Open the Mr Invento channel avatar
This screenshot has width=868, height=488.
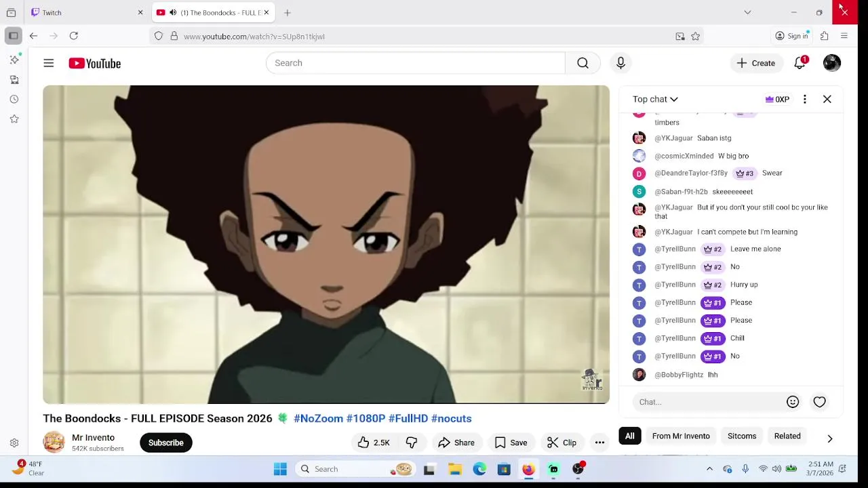click(x=54, y=442)
